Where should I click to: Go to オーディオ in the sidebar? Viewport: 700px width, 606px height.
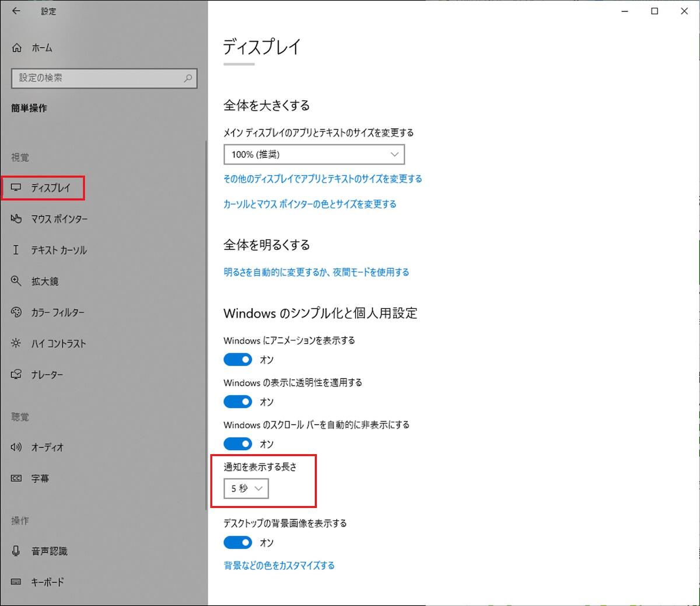click(47, 447)
